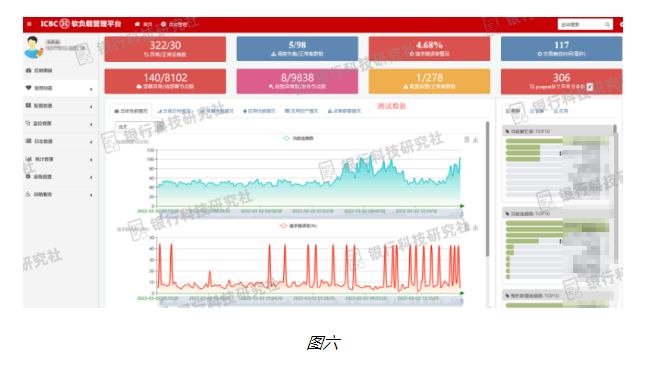The width and height of the screenshot is (665, 366).
Task: Download the top line chart as image
Action: click(x=476, y=140)
